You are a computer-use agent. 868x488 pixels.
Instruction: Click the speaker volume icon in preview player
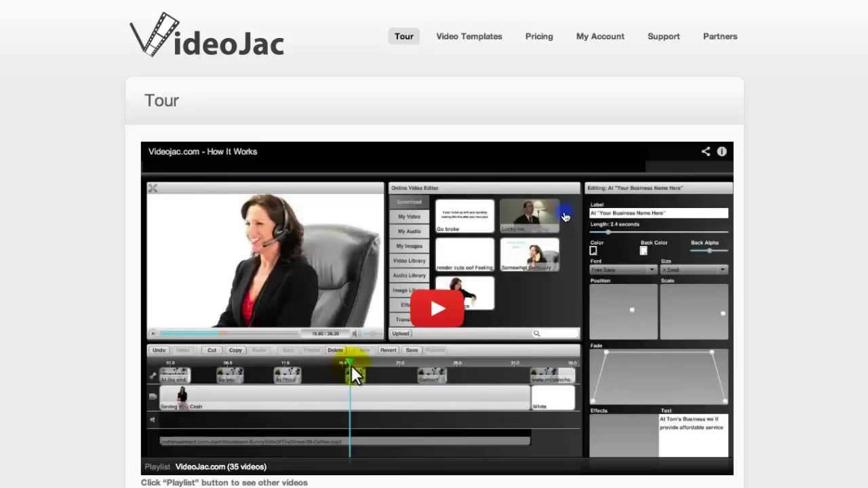tap(355, 333)
